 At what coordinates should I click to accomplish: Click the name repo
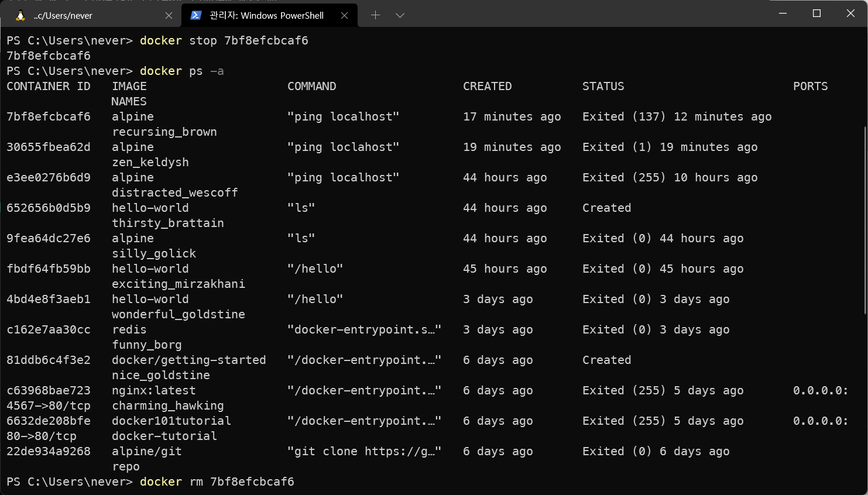click(x=126, y=466)
